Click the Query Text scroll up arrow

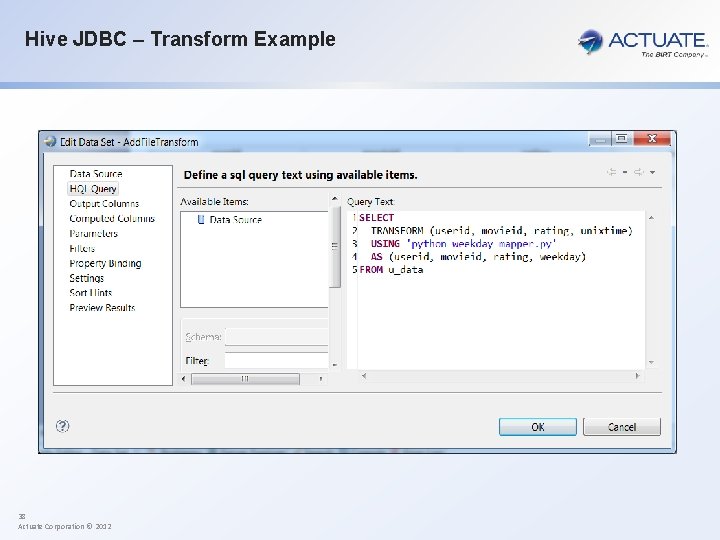(651, 218)
